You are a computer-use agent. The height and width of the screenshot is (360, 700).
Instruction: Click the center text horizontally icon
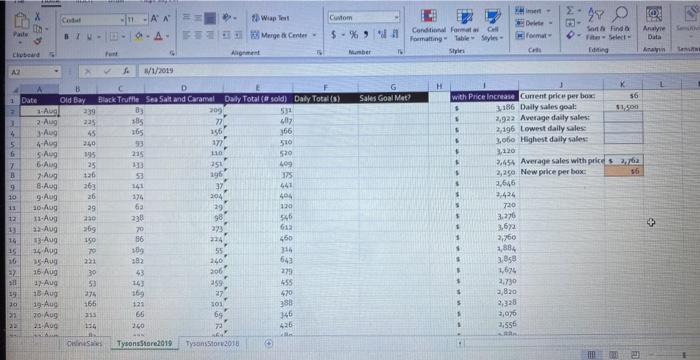point(198,35)
